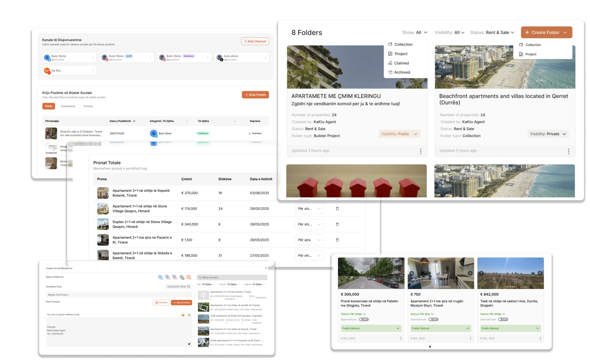Open the Agjenti: Të Gjitha filter
This screenshot has width=590, height=364.
point(254,284)
